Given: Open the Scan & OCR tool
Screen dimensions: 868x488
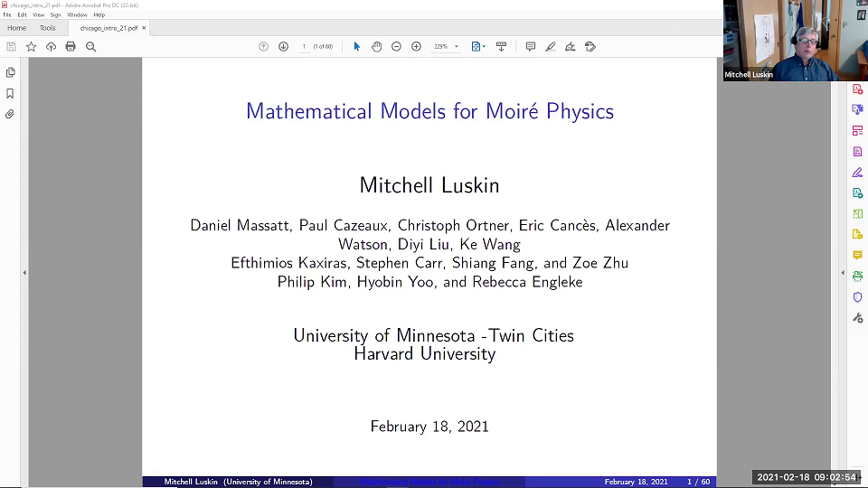Looking at the screenshot, I should (857, 277).
